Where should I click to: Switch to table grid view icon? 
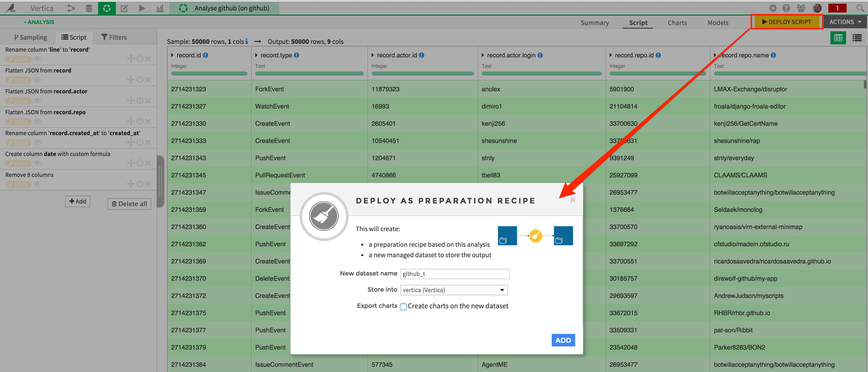[838, 38]
